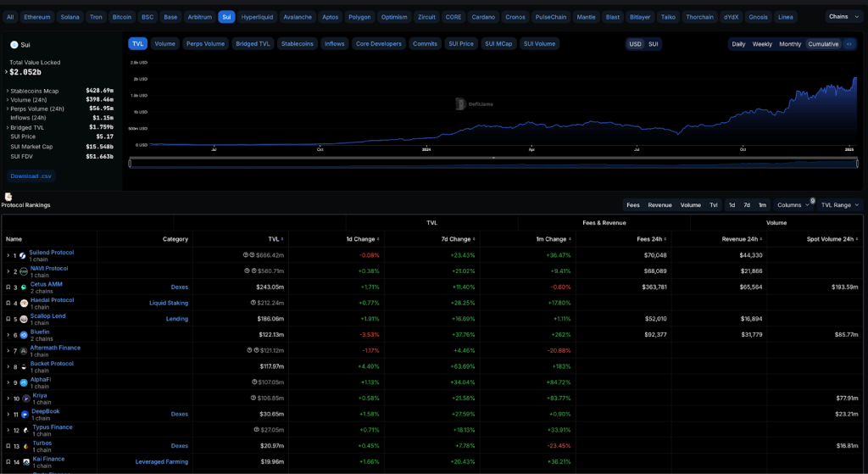Select the All chains tab
The height and width of the screenshot is (474, 868).
(10, 17)
